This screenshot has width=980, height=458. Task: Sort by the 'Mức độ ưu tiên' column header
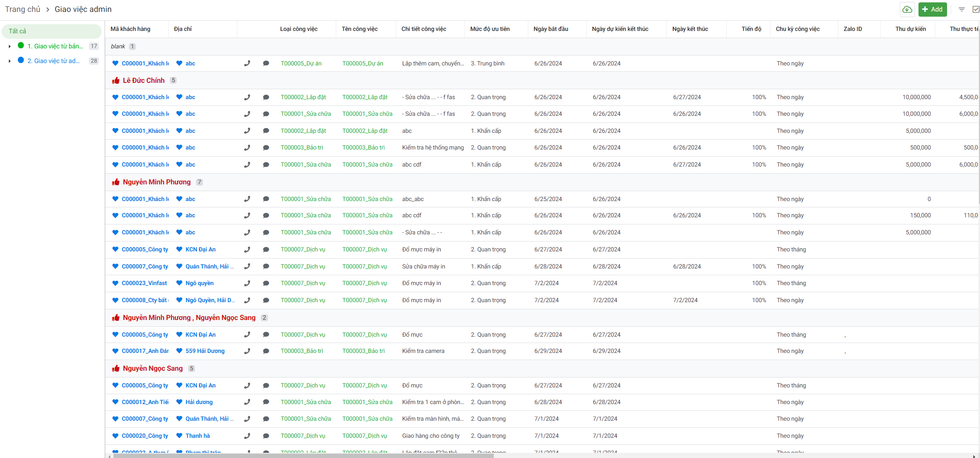pos(490,29)
